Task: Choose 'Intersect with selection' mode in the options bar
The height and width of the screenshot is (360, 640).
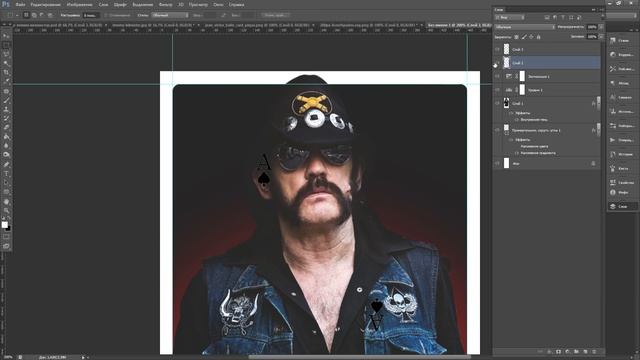Action: (50, 15)
